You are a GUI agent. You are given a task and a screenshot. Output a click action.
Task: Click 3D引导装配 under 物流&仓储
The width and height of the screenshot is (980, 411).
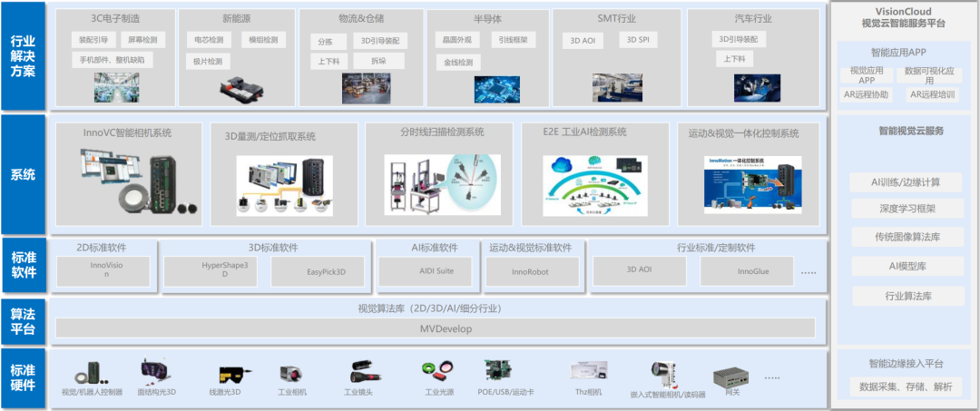point(380,41)
